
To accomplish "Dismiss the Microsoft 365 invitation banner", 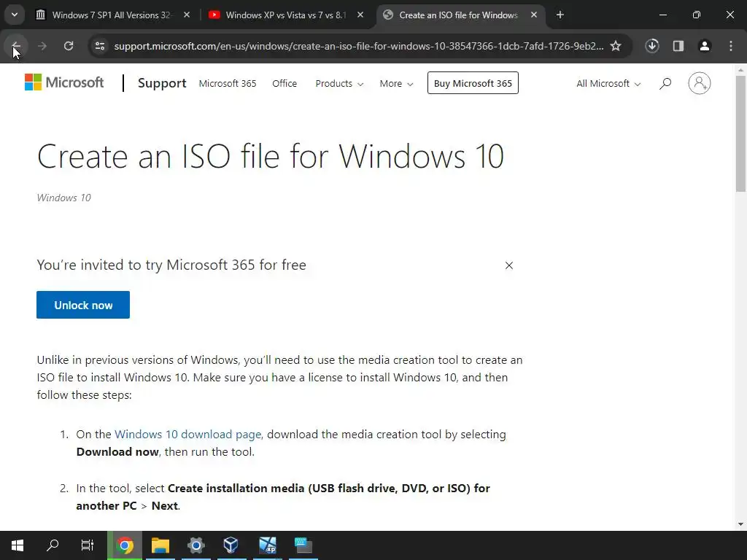I will [x=508, y=265].
